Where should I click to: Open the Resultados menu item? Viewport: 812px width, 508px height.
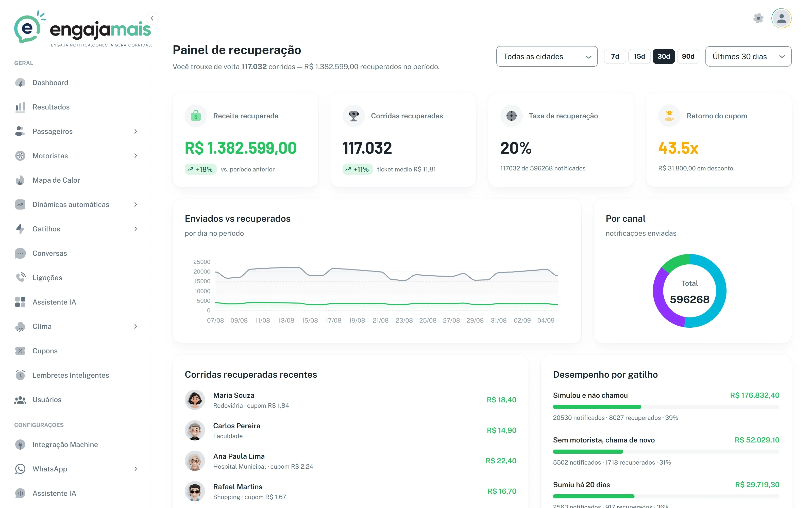click(76, 107)
